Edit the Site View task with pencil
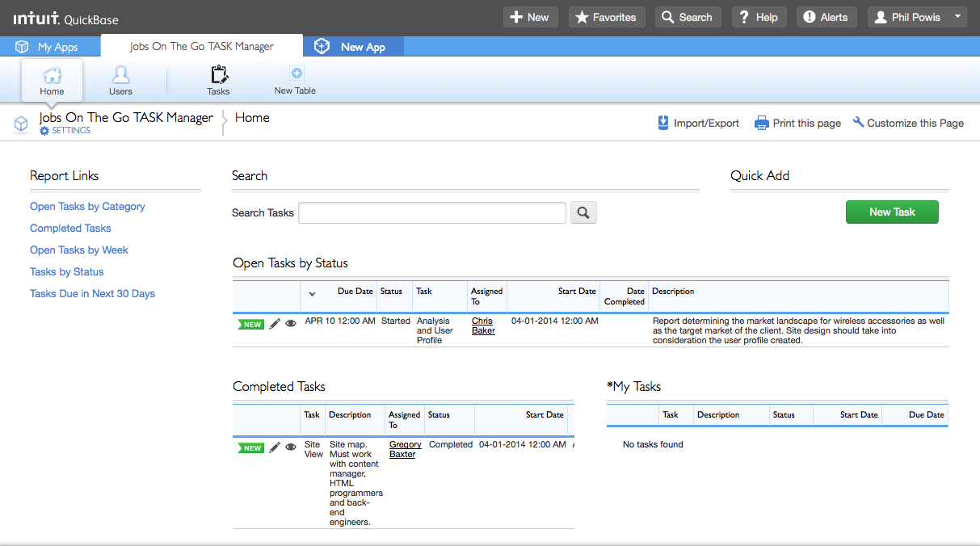The width and height of the screenshot is (980, 546). pos(275,447)
